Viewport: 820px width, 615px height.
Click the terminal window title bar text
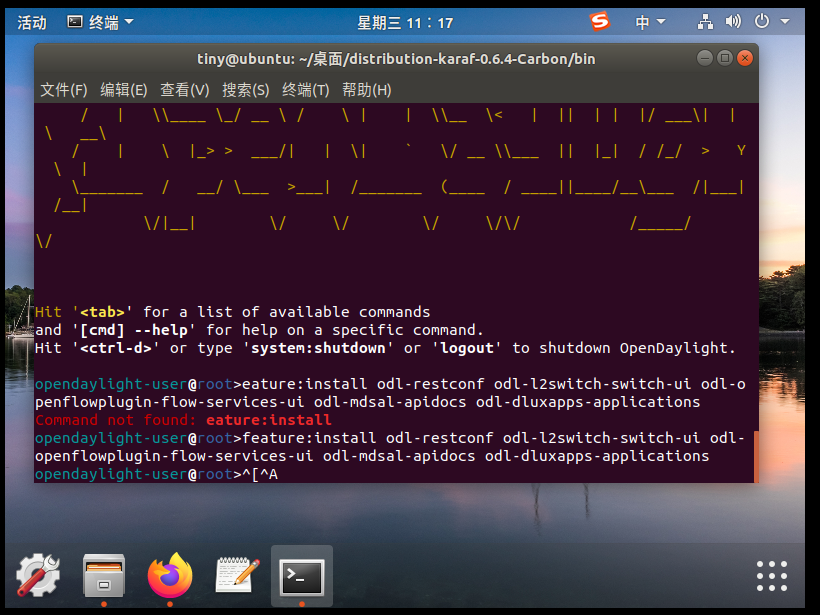point(396,59)
